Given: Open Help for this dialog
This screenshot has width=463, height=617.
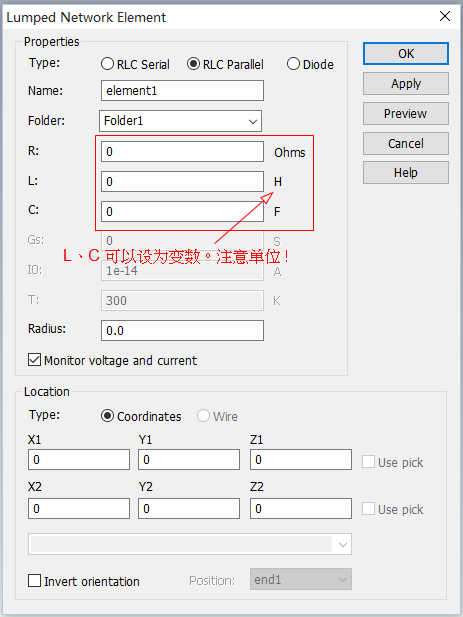Looking at the screenshot, I should 406,172.
